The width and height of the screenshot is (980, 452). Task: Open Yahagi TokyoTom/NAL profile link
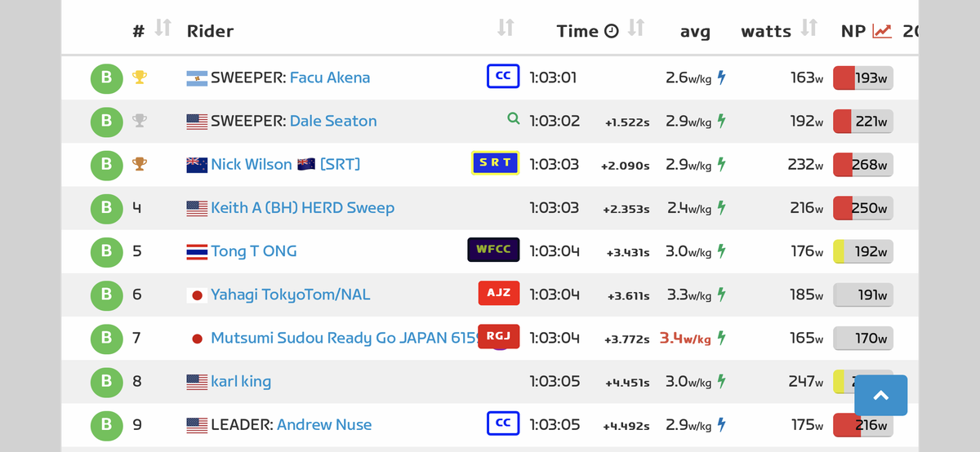pos(290,295)
